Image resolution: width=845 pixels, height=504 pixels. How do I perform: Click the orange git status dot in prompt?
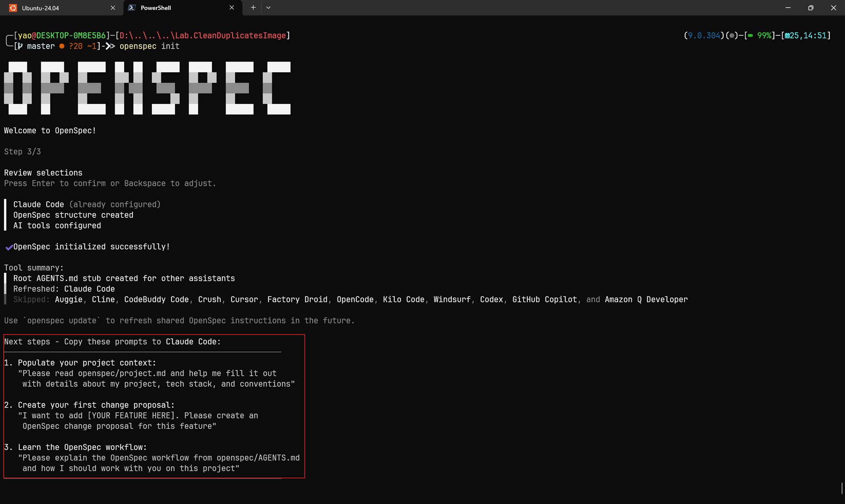point(61,46)
